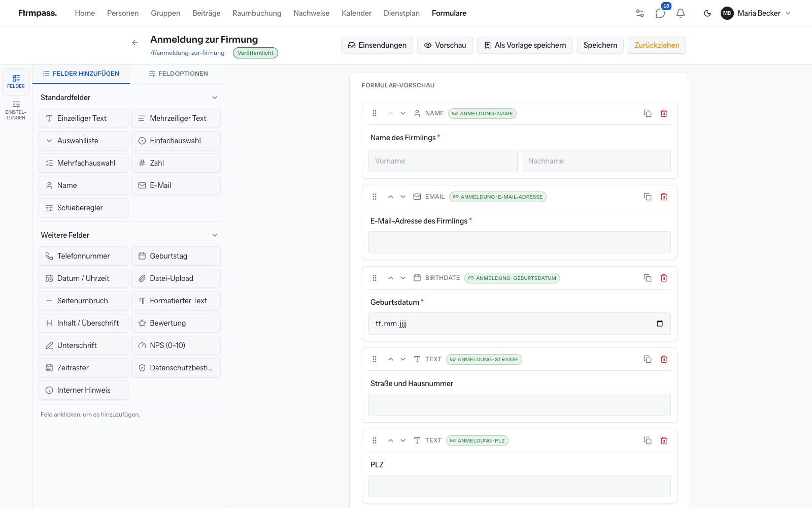Add Auswahlliste field
812x508 pixels.
coord(83,141)
